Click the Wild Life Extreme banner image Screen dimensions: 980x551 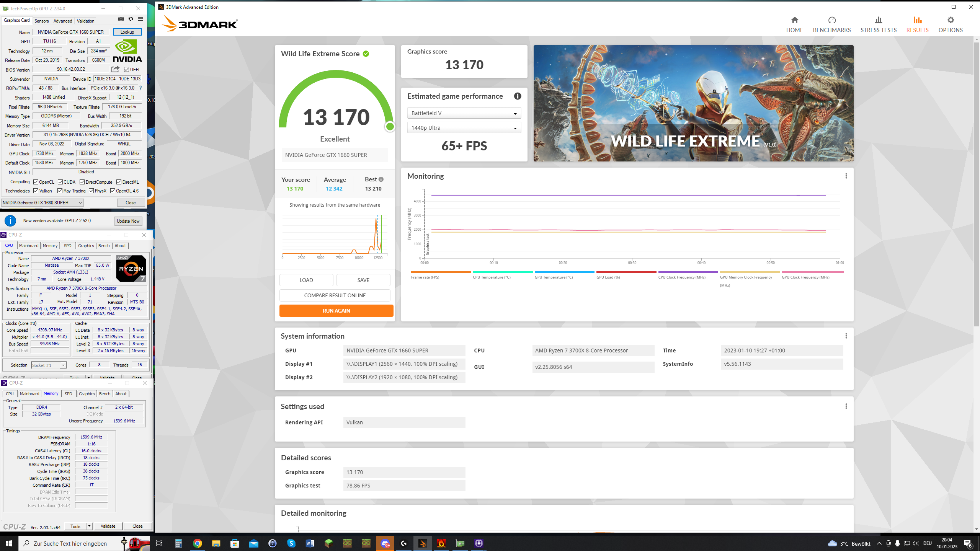[x=693, y=103]
